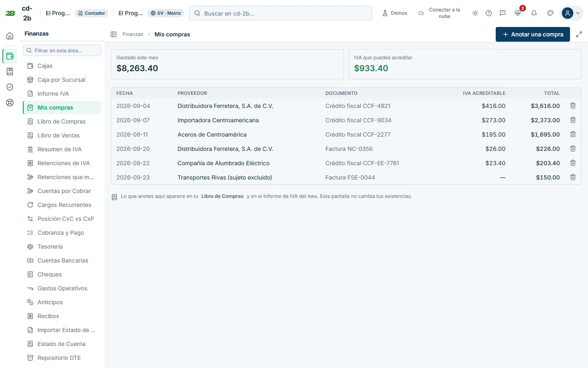Open the feedback message icon
Image resolution: width=588 pixels, height=368 pixels.
tap(503, 13)
